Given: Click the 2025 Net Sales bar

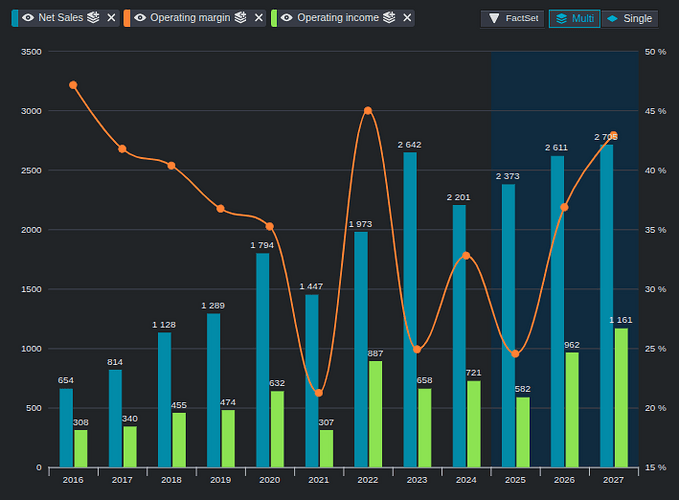Looking at the screenshot, I should (508, 326).
